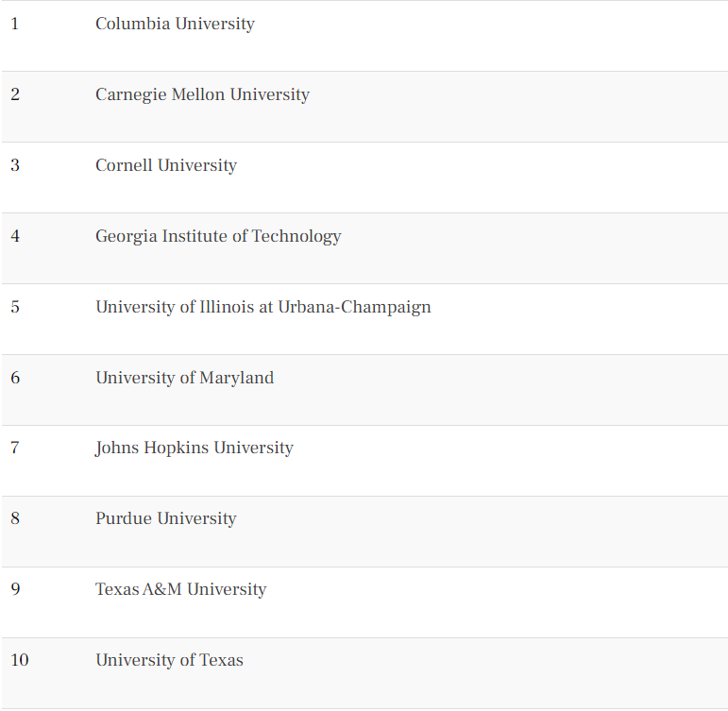Image resolution: width=728 pixels, height=711 pixels.
Task: Click rank number 4 cell
Action: click(x=14, y=236)
